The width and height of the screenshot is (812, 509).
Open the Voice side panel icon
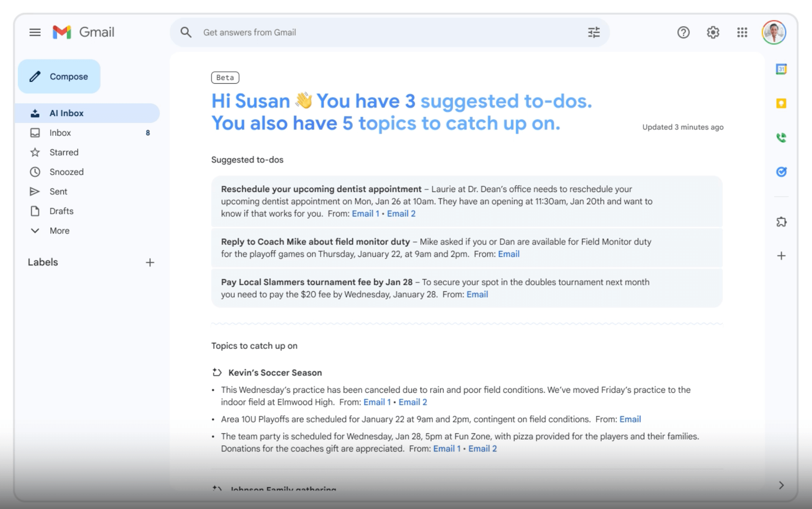(781, 138)
